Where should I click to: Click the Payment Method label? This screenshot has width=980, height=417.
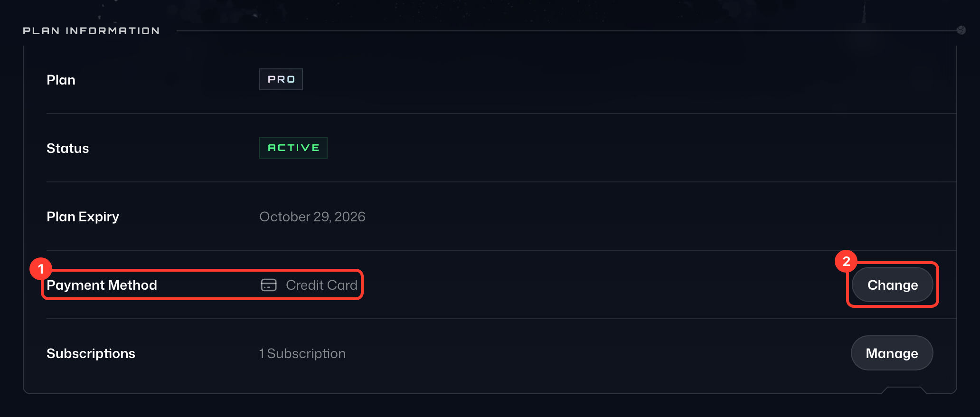click(x=102, y=285)
